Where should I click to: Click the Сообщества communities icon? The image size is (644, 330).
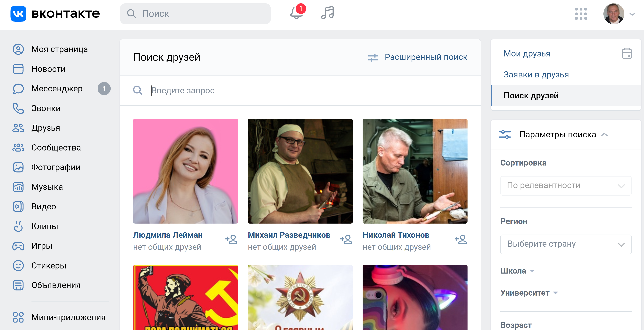[x=18, y=148]
